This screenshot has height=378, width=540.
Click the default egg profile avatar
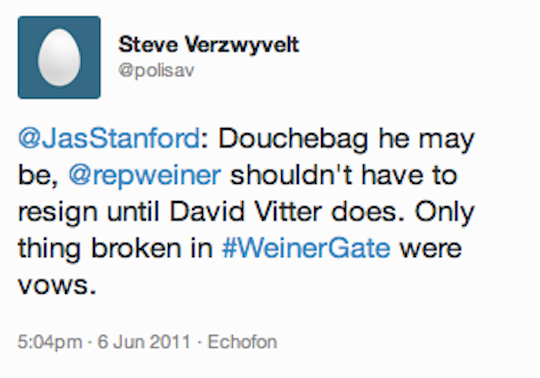click(59, 57)
